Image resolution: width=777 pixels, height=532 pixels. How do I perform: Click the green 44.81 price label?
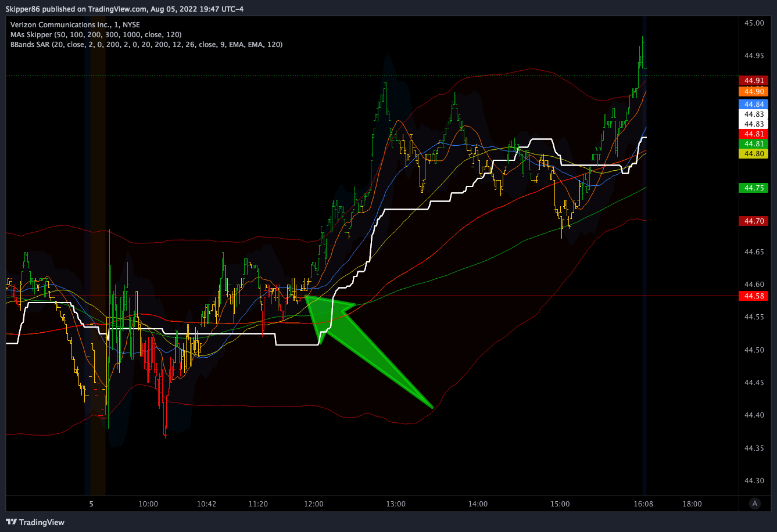point(754,143)
